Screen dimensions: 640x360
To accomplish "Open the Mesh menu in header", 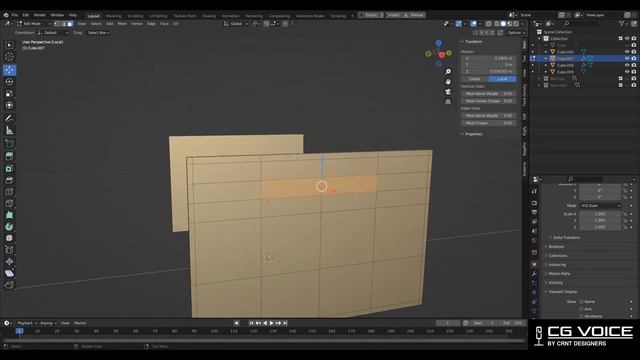I will tap(122, 24).
